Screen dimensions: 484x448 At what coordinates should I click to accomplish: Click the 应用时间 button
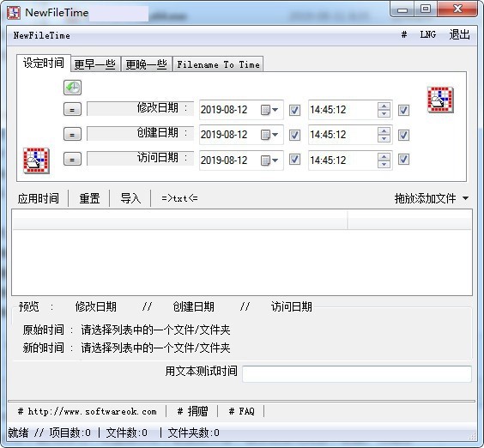coord(39,198)
